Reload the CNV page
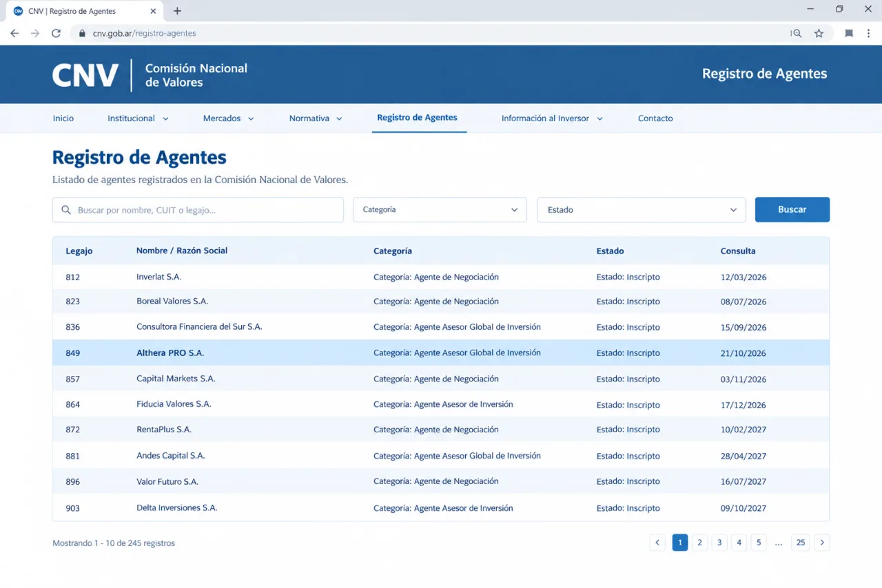 click(57, 33)
